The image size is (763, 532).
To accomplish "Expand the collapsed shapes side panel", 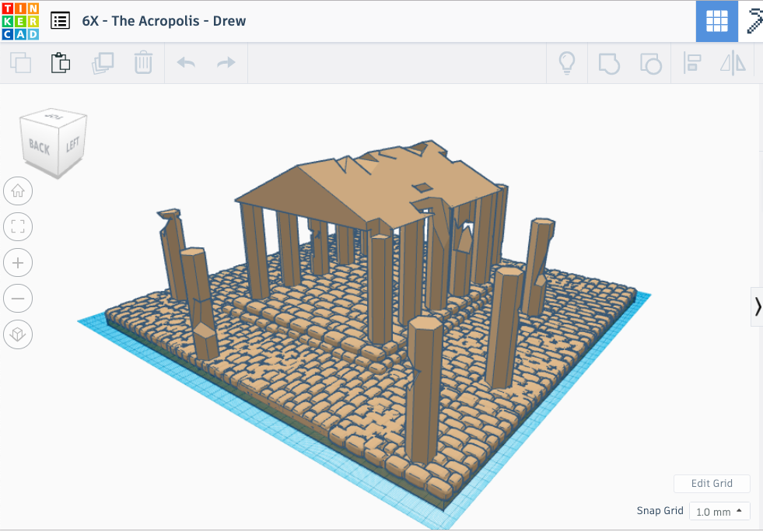I will [757, 306].
